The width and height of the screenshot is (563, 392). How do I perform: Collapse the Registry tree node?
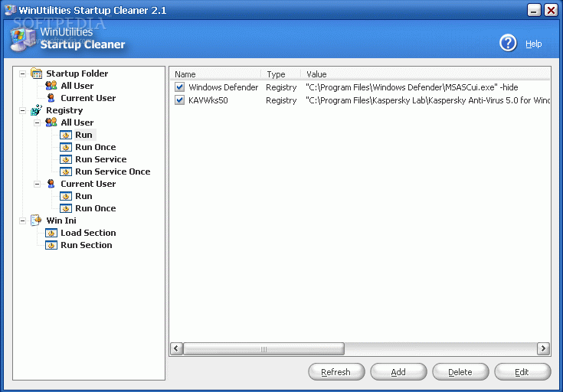tap(23, 110)
